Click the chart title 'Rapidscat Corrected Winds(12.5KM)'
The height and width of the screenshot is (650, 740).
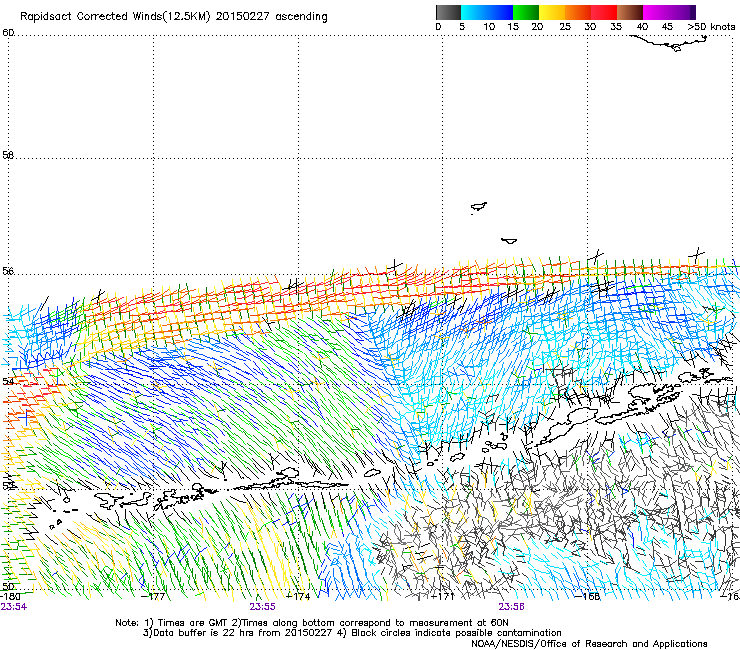pyautogui.click(x=115, y=17)
